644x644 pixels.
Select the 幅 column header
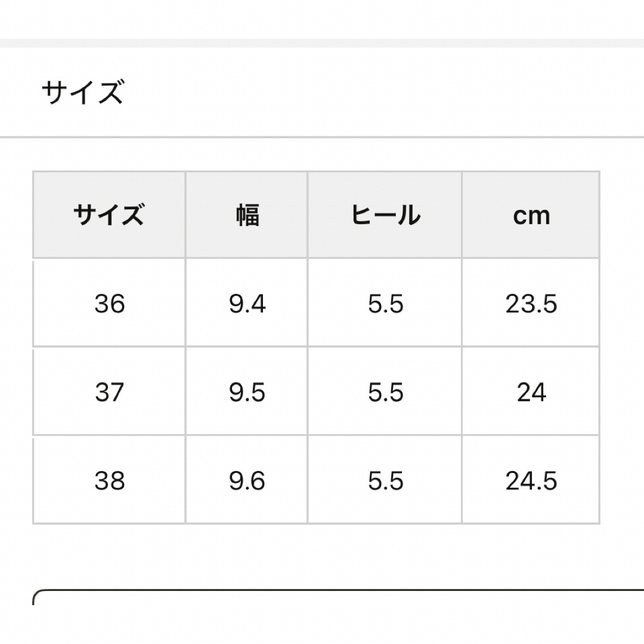pos(247,215)
